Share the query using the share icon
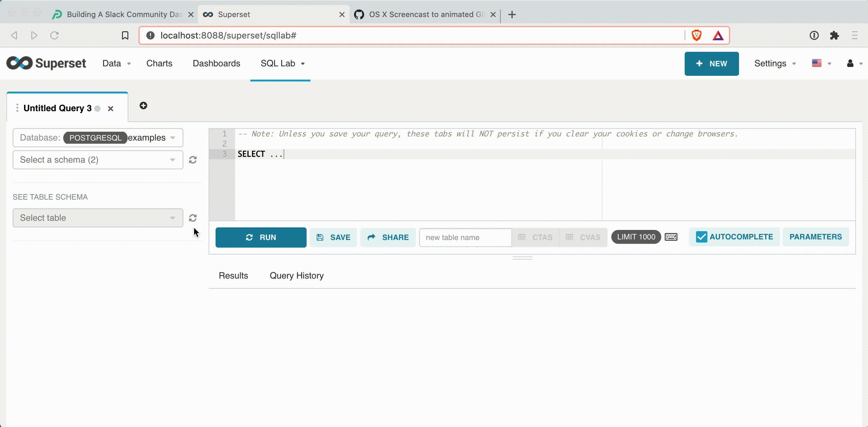The image size is (868, 427). pyautogui.click(x=388, y=237)
